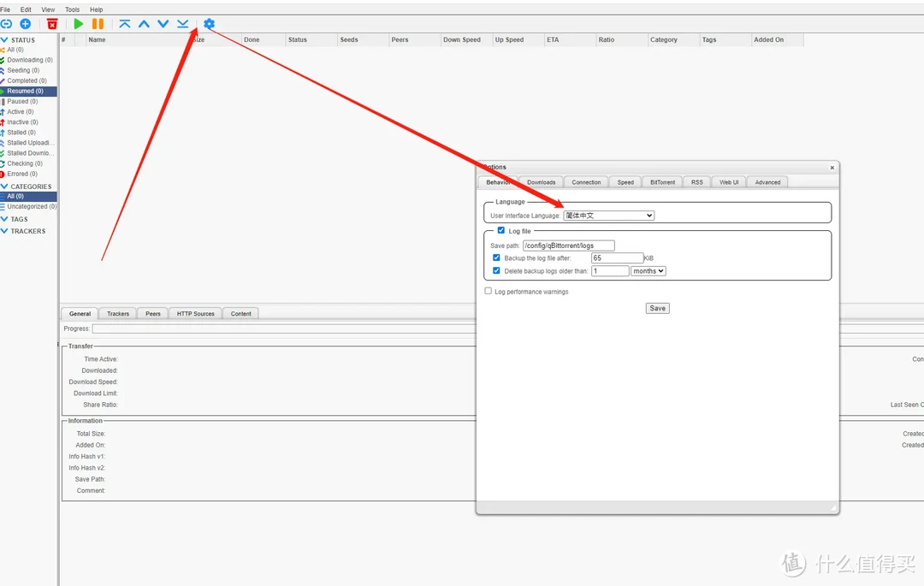Open the months unit dropdown

click(x=648, y=271)
